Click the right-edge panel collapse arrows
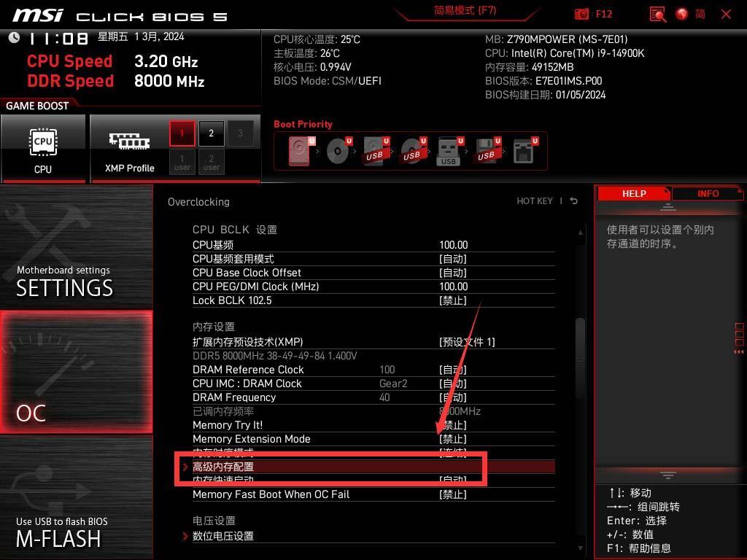Viewport: 747px width, 560px height. (x=739, y=352)
